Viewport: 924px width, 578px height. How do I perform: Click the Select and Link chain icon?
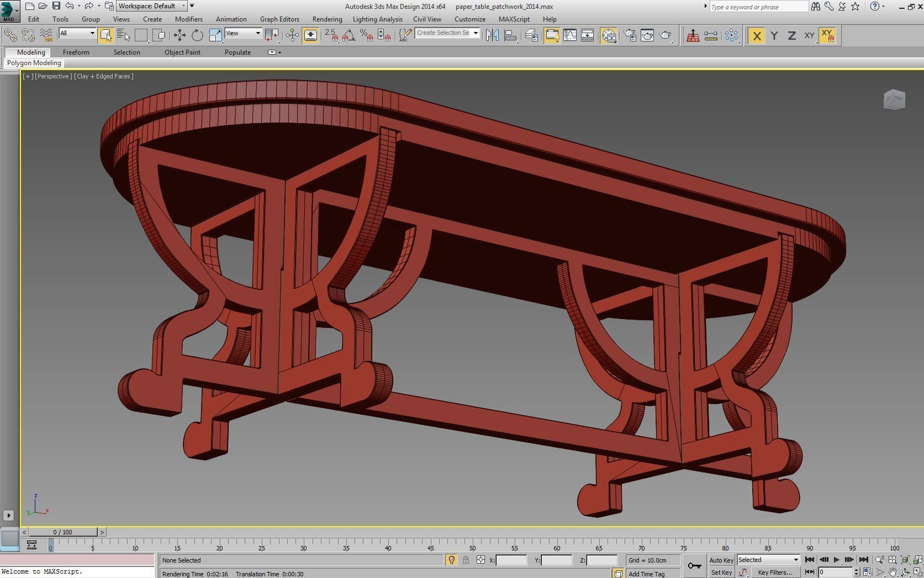coord(10,35)
